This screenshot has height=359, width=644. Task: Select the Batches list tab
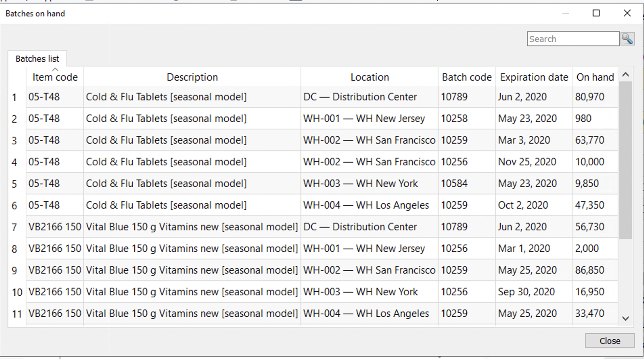click(37, 59)
